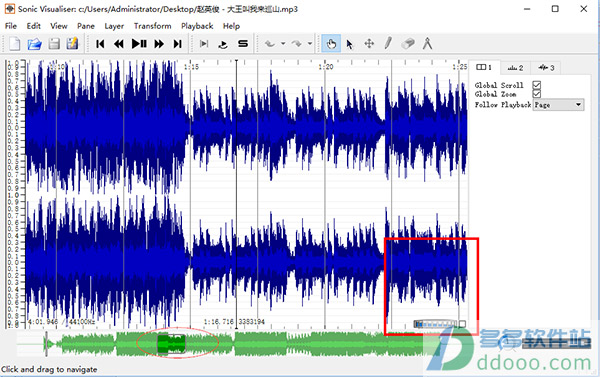Image resolution: width=600 pixels, height=377 pixels.
Task: Select the Navigate hand tool
Action: coord(331,44)
